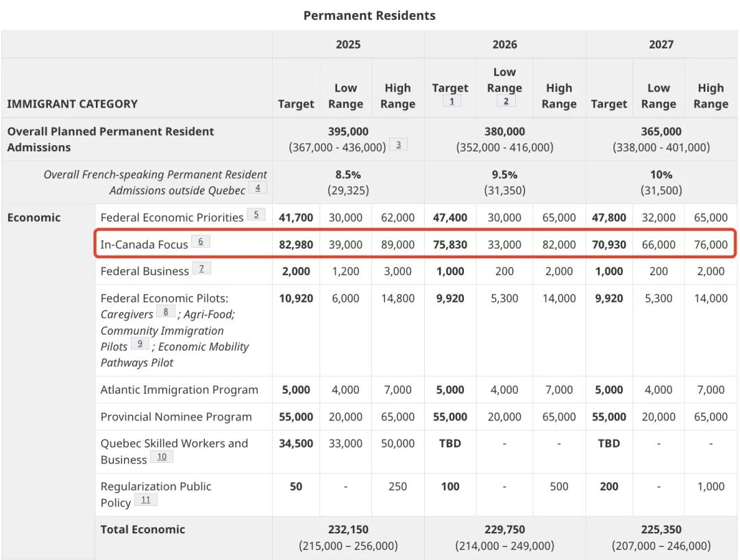Screen dimensions: 740x560
Task: Click footnote 3 after overall admissions range
Action: (398, 144)
